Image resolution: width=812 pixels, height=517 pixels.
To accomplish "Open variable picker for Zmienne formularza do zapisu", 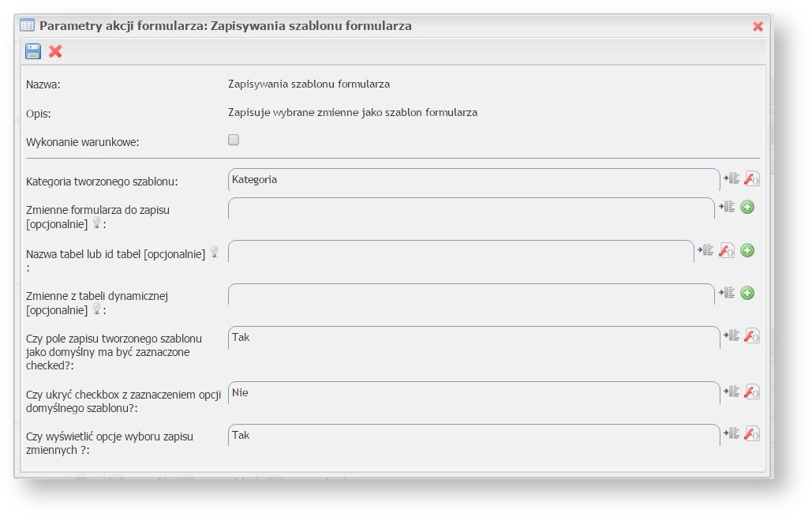I will tap(727, 207).
